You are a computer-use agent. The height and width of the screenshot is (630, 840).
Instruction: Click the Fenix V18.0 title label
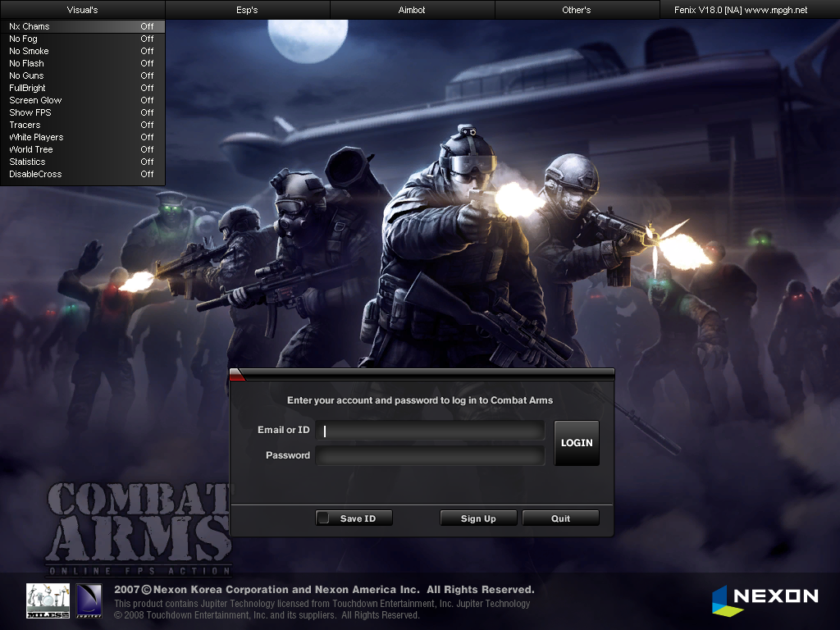coord(741,10)
